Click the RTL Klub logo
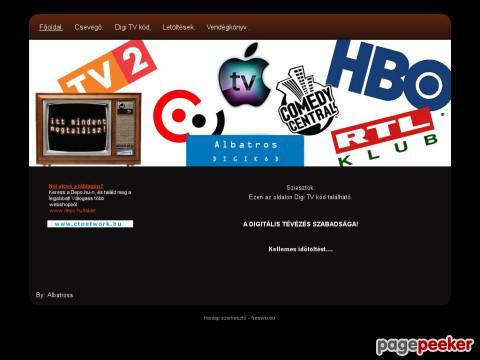This screenshot has width=480, height=360. [384, 137]
